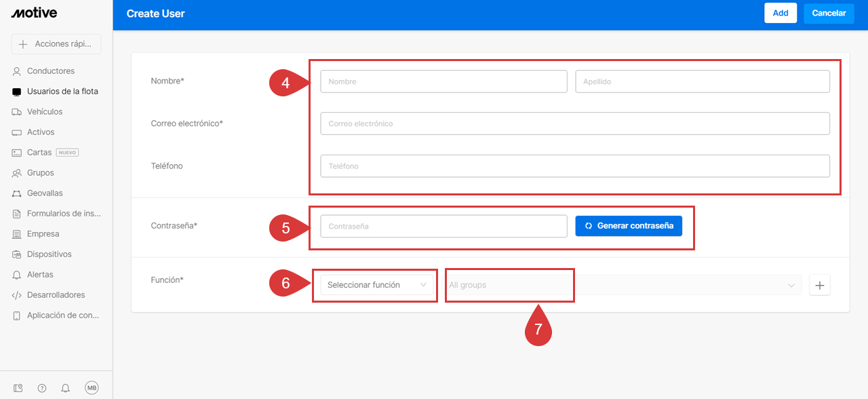Open Formularios de ins... page
Viewport: 868px width, 399px height.
click(64, 214)
